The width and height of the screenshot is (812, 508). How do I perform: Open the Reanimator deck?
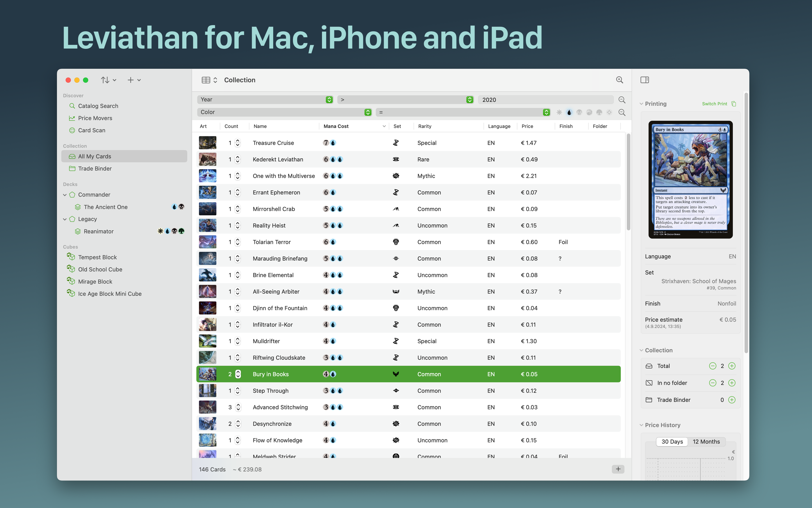click(98, 231)
